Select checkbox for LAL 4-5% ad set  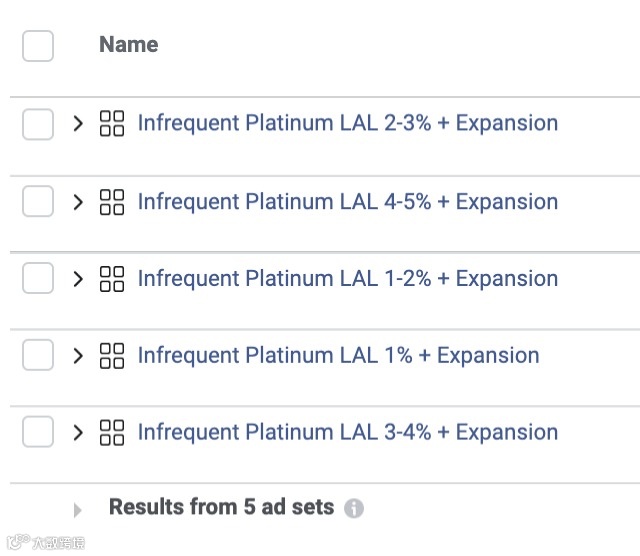[x=38, y=202]
